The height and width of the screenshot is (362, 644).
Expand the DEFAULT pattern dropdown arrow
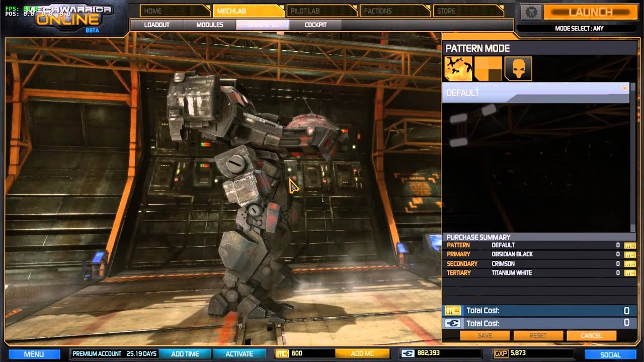pos(624,88)
